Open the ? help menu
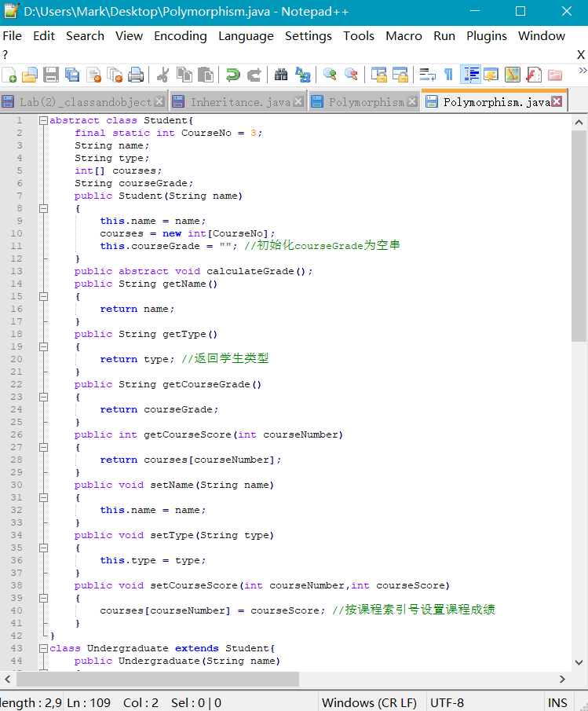Image resolution: width=588 pixels, height=711 pixels. pyautogui.click(x=5, y=55)
